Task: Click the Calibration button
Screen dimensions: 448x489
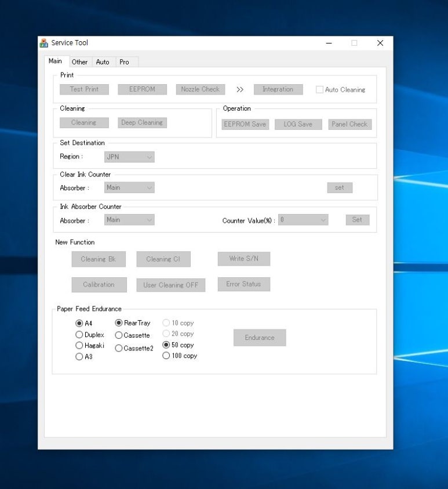Action: [x=99, y=285]
